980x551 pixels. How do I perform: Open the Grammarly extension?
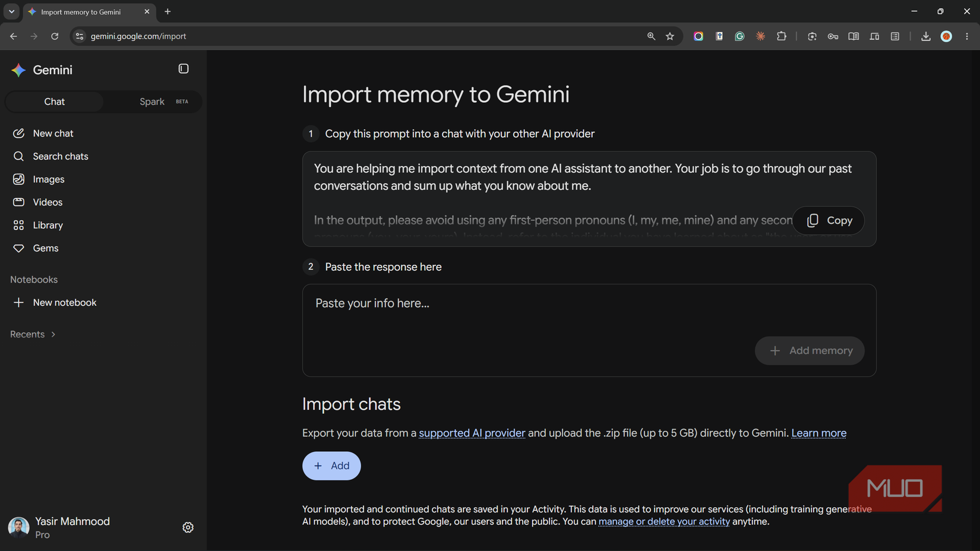739,36
